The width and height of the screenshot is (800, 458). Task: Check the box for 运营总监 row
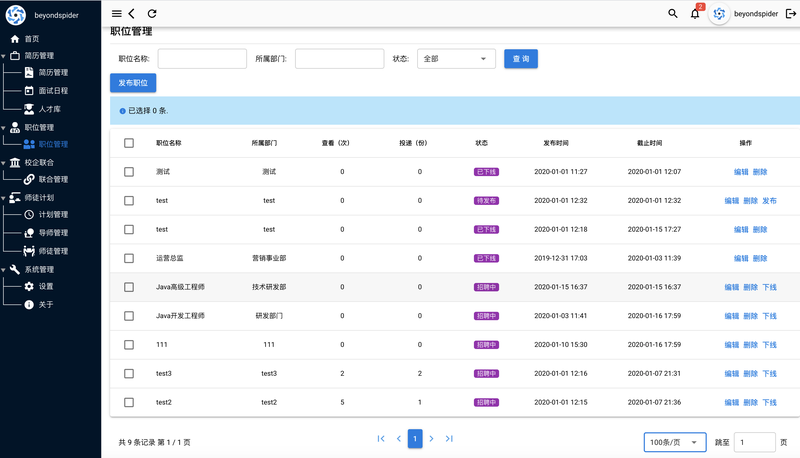pos(129,258)
